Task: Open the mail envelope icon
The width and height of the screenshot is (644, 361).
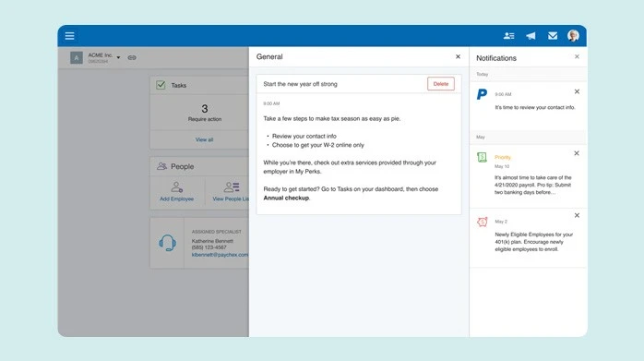Action: pos(553,36)
